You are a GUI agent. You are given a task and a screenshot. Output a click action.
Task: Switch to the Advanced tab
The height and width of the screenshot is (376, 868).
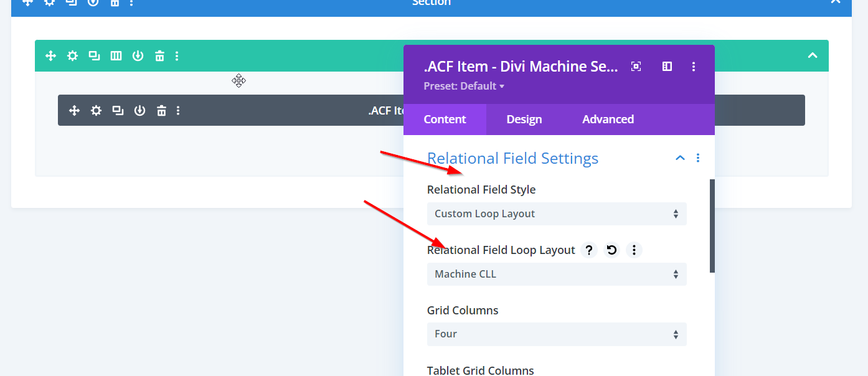(x=608, y=120)
